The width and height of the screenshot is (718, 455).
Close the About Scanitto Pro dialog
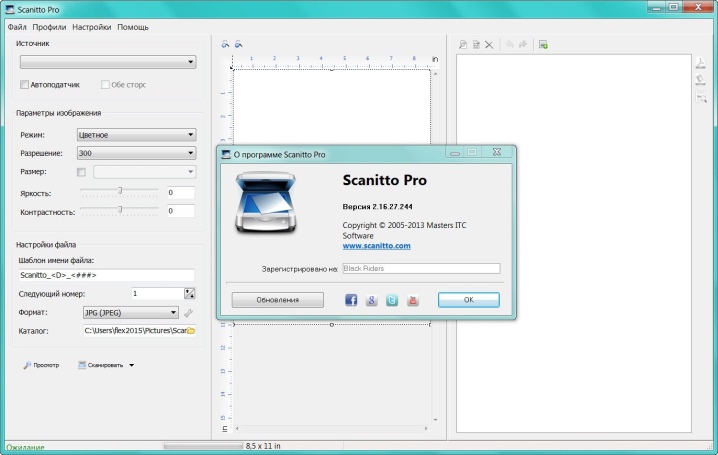(x=497, y=152)
